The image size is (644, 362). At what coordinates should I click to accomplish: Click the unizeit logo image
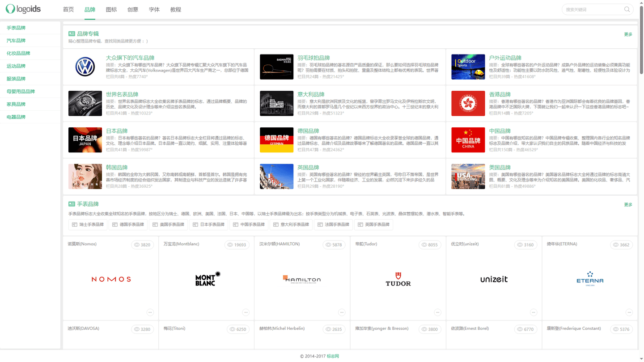(494, 279)
